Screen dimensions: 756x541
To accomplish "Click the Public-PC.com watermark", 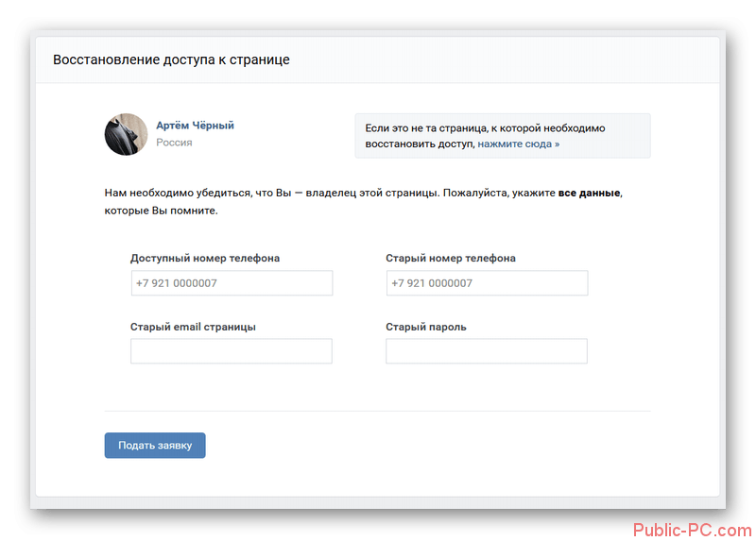I will (x=693, y=531).
